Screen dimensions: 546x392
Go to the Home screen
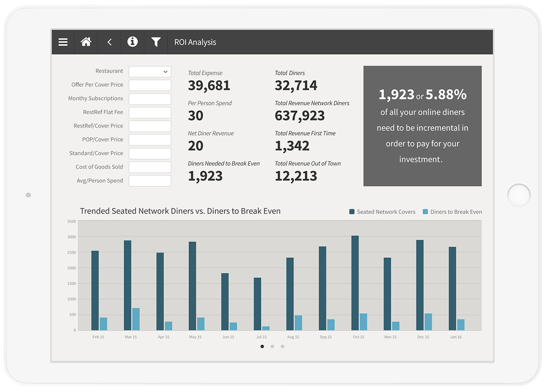pos(86,42)
